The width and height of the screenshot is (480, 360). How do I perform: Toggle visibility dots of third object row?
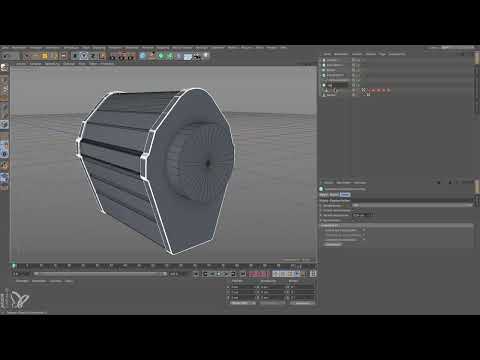coord(356,70)
